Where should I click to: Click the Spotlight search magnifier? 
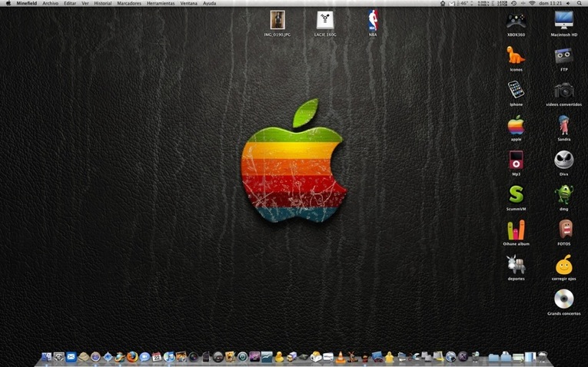[x=581, y=4]
